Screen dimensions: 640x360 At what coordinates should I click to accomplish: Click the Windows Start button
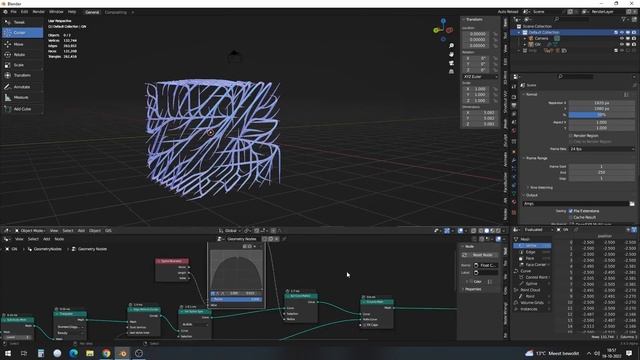[8, 353]
